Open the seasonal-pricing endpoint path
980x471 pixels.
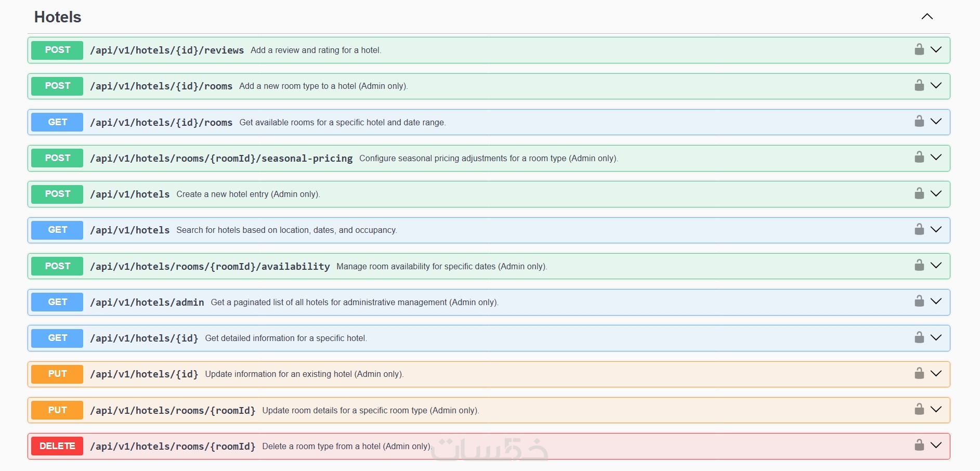(x=221, y=159)
